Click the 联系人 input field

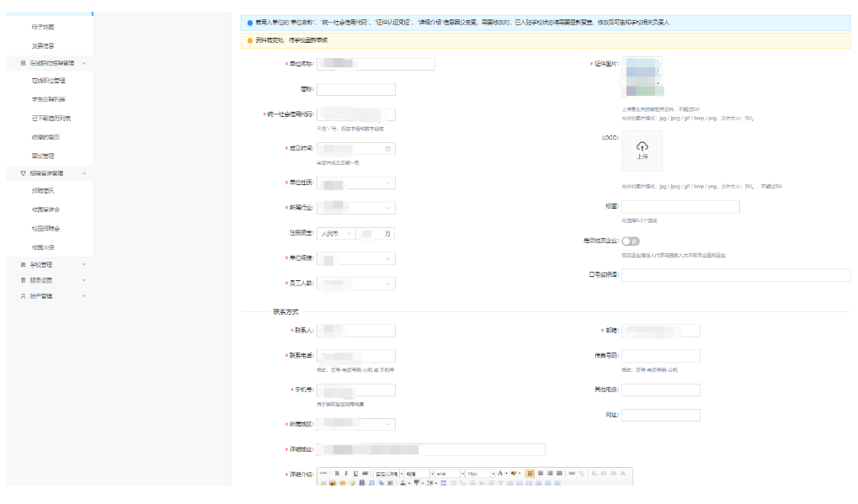pos(356,331)
